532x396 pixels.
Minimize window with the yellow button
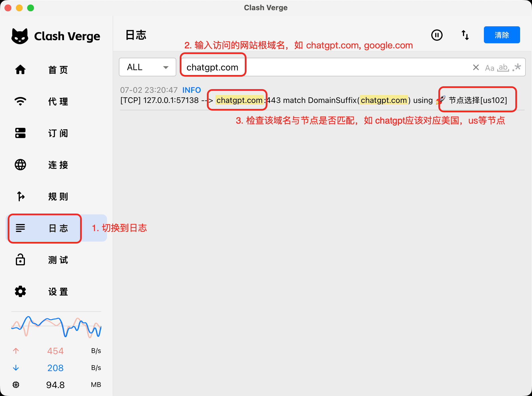[19, 8]
